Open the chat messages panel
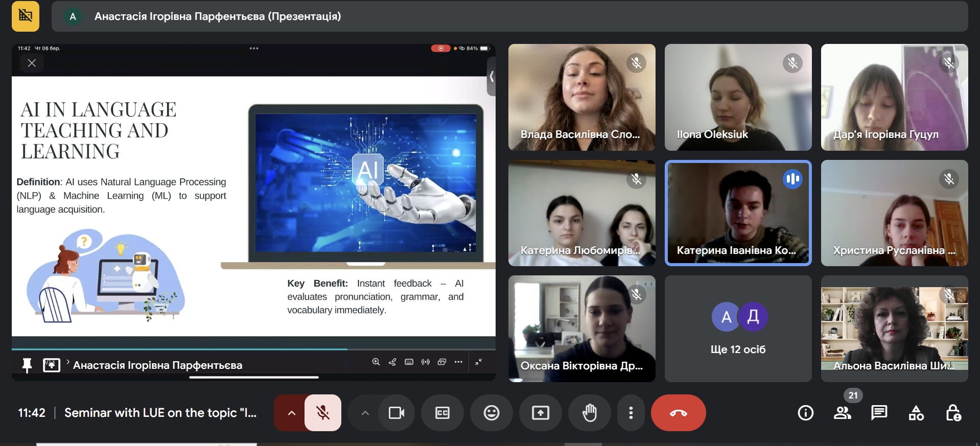 [x=879, y=413]
